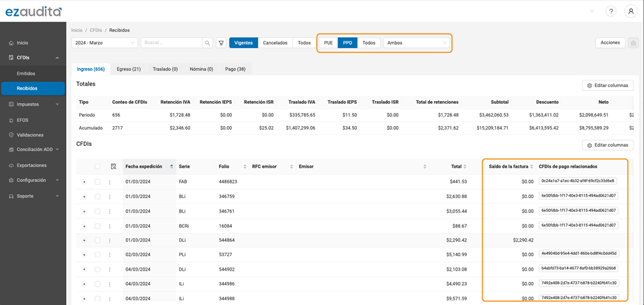Switch to the Egreso (21) tab
Viewport: 644px width, 305px height.
(x=128, y=69)
